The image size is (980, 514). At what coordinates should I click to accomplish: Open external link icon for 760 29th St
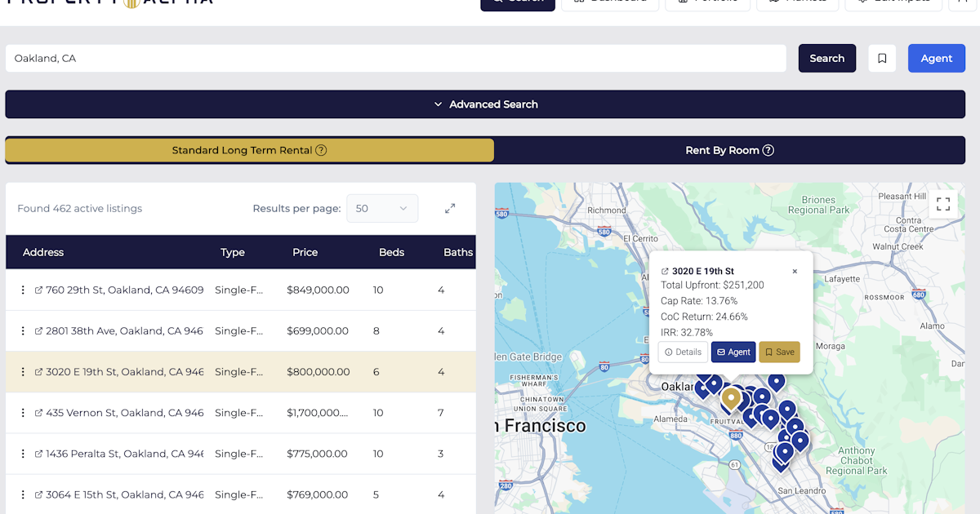pos(38,290)
